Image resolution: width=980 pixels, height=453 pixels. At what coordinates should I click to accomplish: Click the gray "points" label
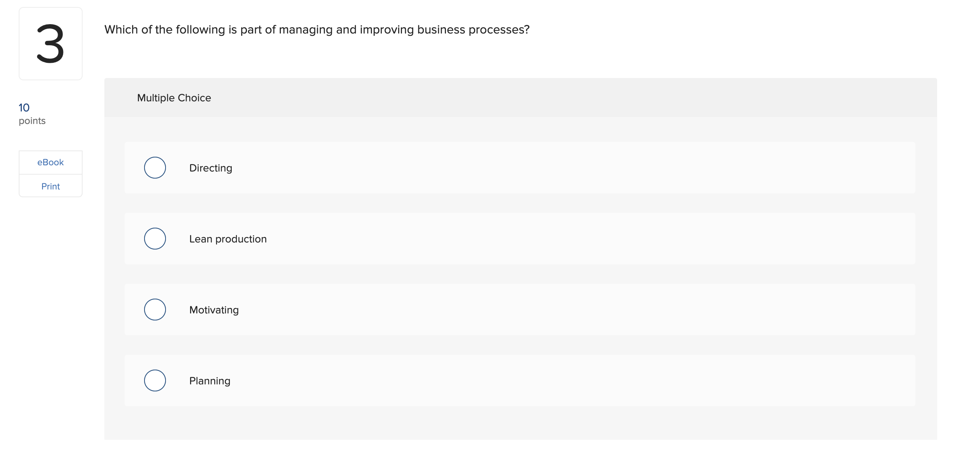click(32, 121)
